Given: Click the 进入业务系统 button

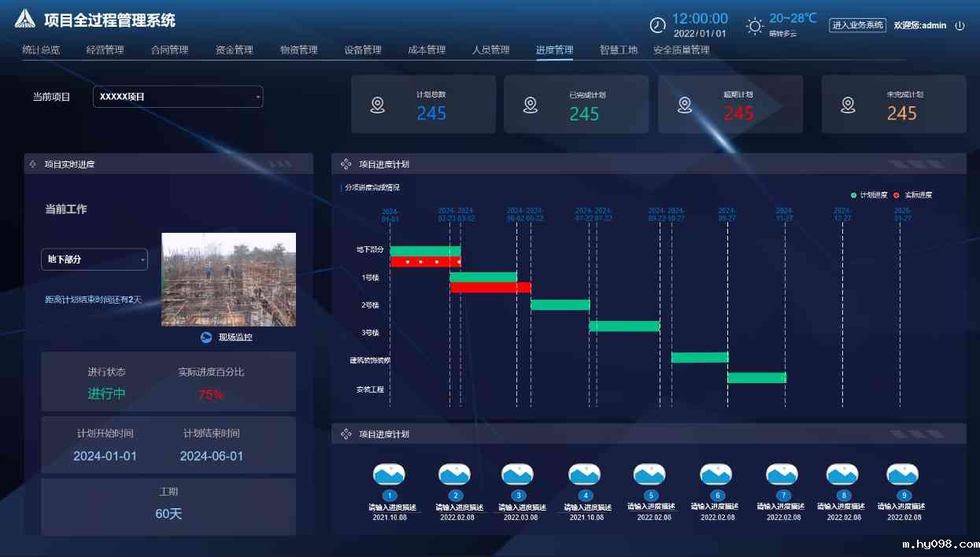Looking at the screenshot, I should [x=858, y=24].
